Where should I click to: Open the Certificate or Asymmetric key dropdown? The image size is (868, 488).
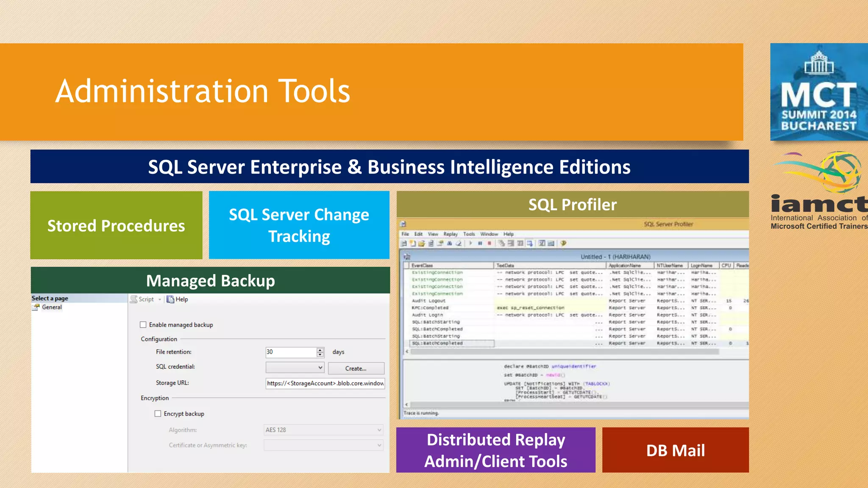(x=379, y=445)
